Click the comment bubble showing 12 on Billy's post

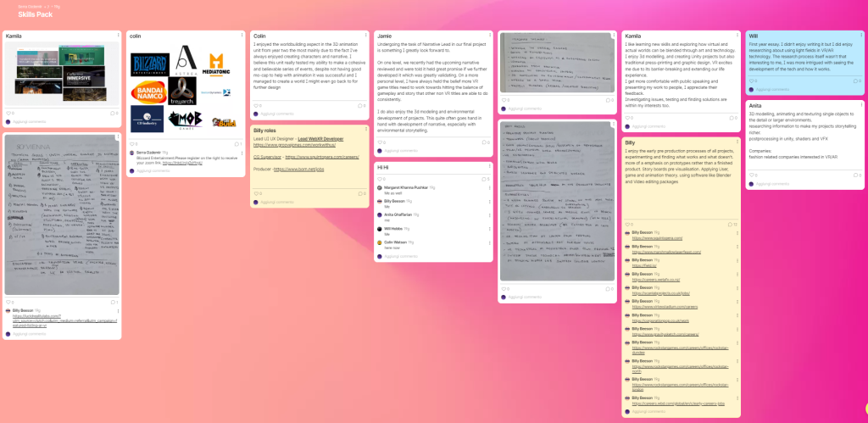point(731,225)
